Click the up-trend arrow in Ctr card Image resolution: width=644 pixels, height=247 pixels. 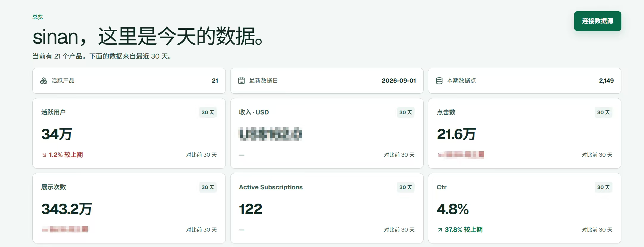click(x=440, y=230)
